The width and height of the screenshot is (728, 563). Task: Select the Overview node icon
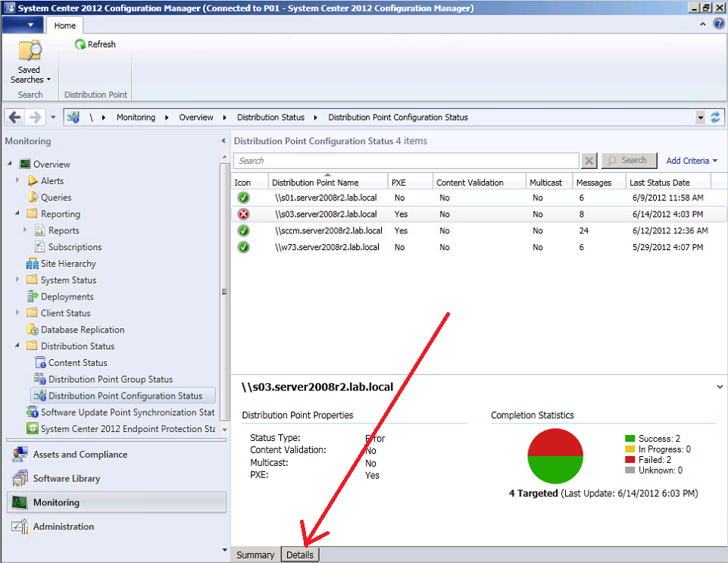(x=25, y=164)
